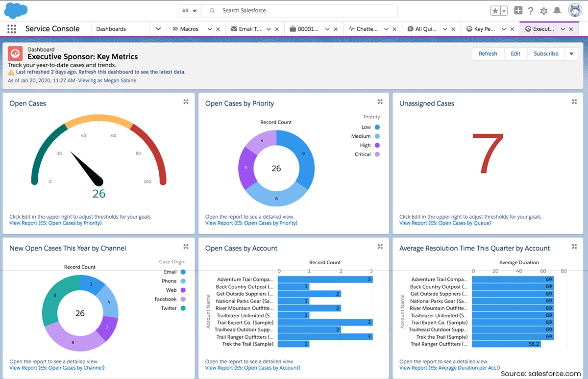This screenshot has height=379, width=588.
Task: Open the Key Pe... tab options chevron
Action: click(504, 29)
